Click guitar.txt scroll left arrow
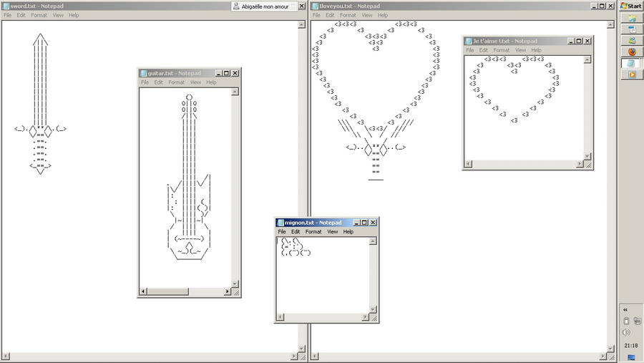 143,291
